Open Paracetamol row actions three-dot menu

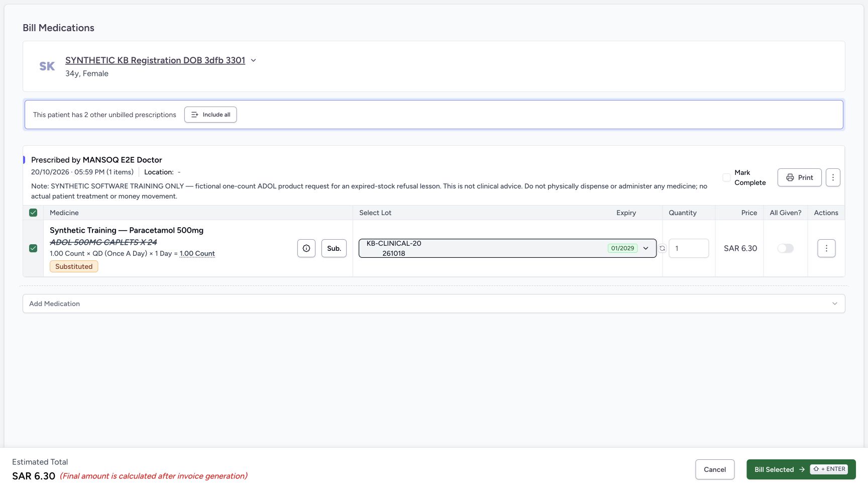[826, 248]
